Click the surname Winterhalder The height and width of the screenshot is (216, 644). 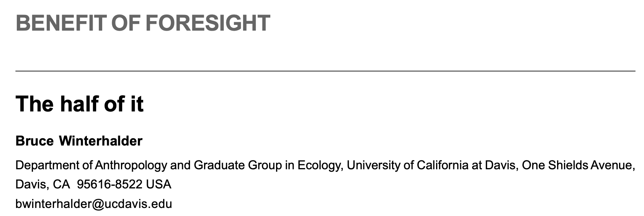pyautogui.click(x=101, y=141)
